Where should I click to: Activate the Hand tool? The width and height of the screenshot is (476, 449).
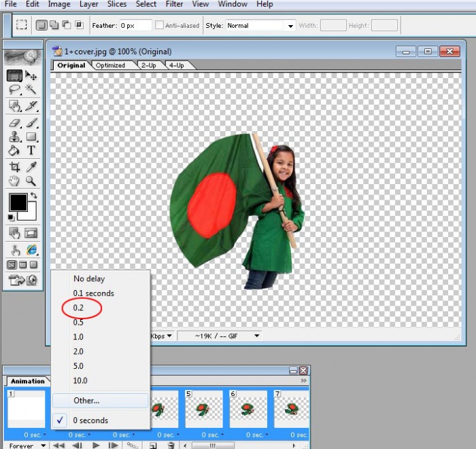point(14,181)
